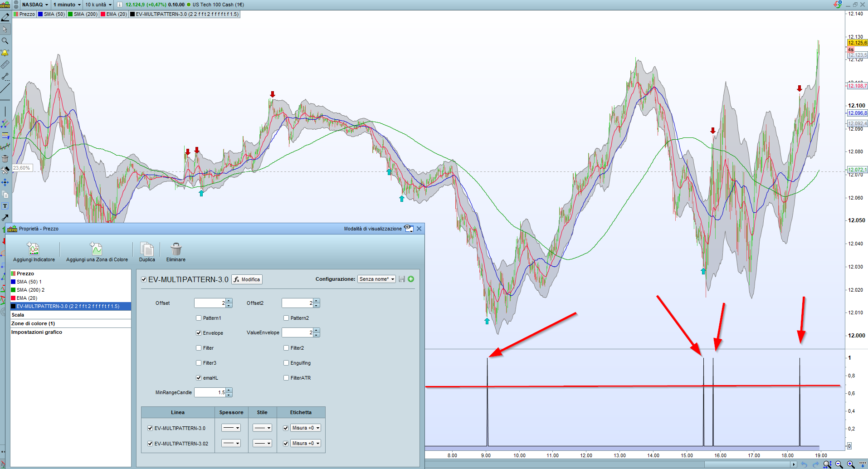This screenshot has height=469, width=868.
Task: Click Aggiungi Indicatore icon
Action: [x=34, y=249]
